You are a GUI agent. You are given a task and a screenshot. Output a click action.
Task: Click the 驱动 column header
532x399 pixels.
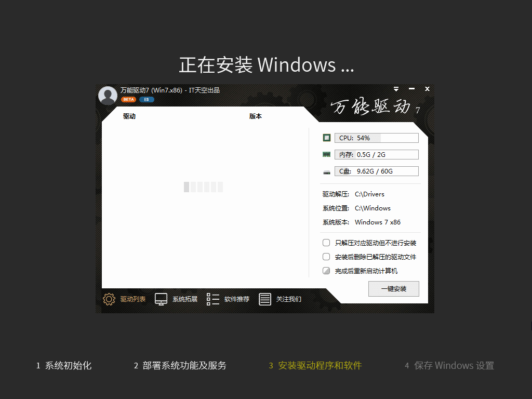[129, 116]
